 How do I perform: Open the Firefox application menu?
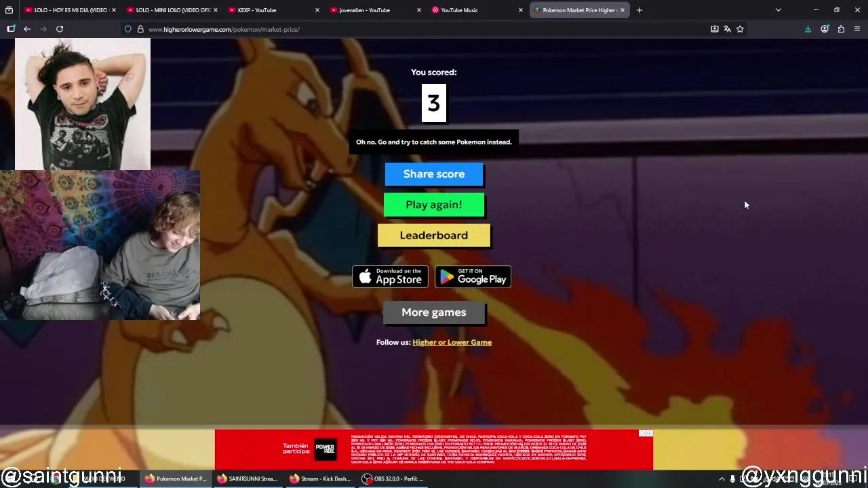pos(857,29)
